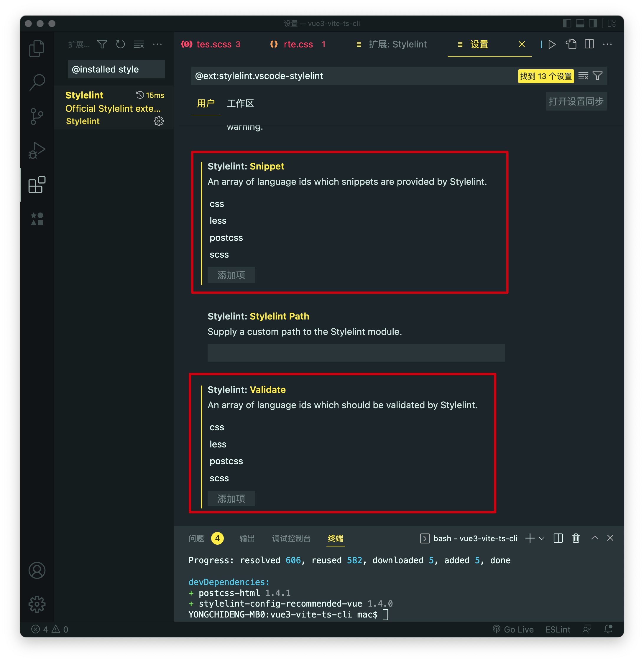The height and width of the screenshot is (662, 644).
Task: Click the Stylelint Path input field
Action: coord(356,353)
